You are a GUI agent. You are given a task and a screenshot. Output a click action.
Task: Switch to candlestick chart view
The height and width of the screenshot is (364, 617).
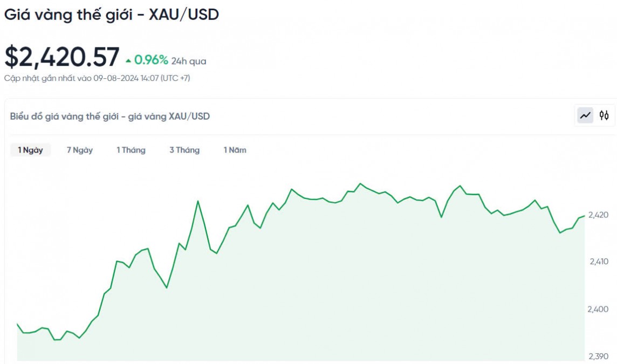coord(604,115)
